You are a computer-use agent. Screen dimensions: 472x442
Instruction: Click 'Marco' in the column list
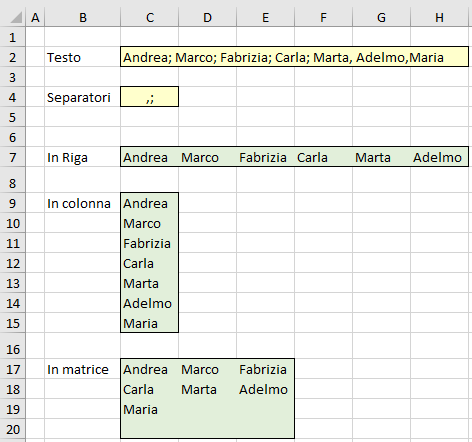click(142, 223)
